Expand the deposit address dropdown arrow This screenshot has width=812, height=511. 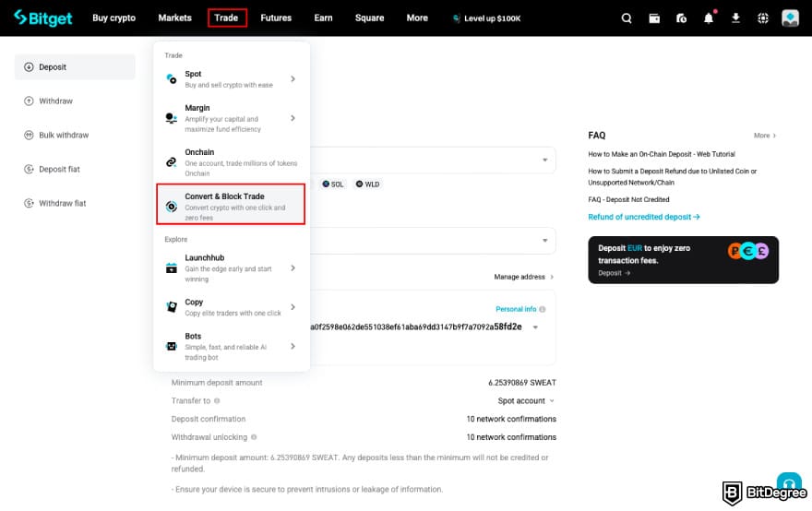click(x=535, y=327)
